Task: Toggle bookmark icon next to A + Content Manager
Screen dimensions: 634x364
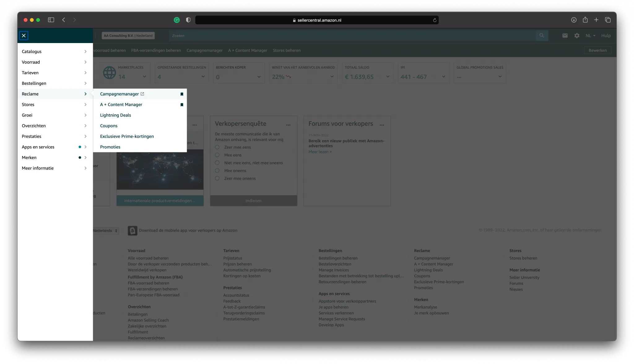Action: point(182,105)
